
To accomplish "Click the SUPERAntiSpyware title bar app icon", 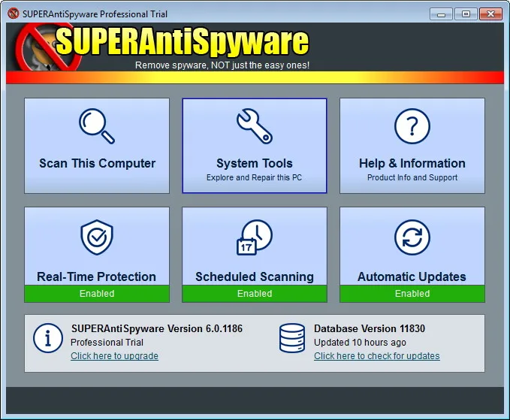I will [x=14, y=14].
